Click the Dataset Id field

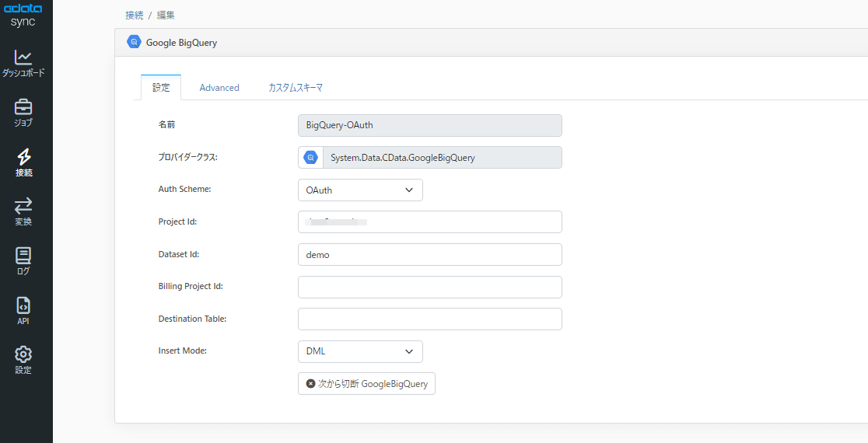(x=429, y=255)
